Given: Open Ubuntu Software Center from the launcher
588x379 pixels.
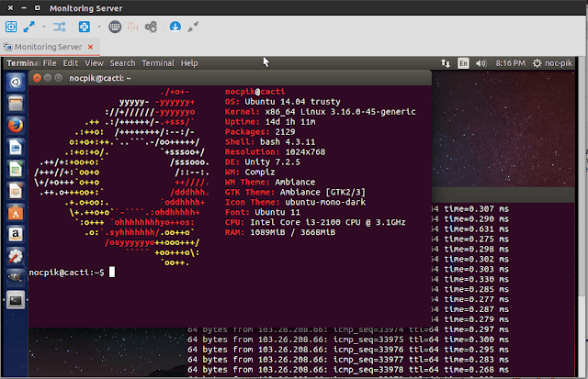Looking at the screenshot, I should (16, 213).
